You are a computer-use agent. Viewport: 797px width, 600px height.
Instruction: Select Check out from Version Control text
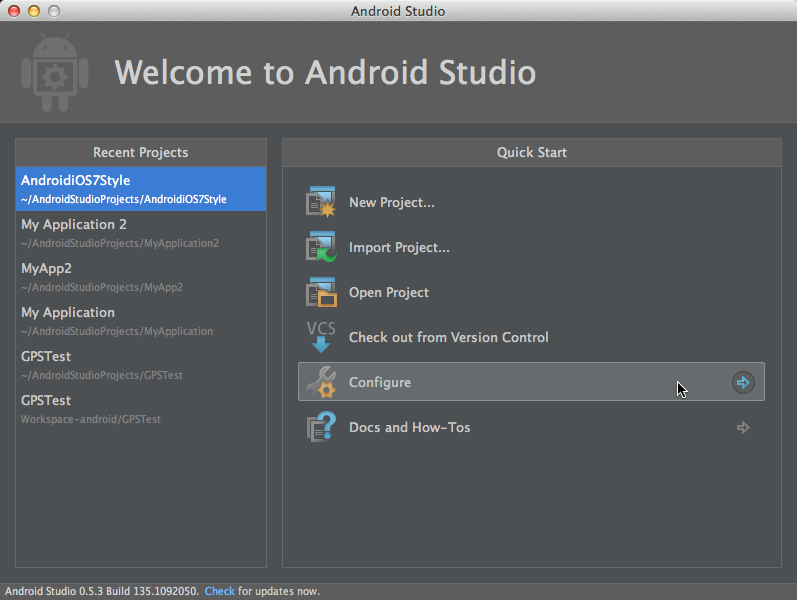(x=448, y=337)
